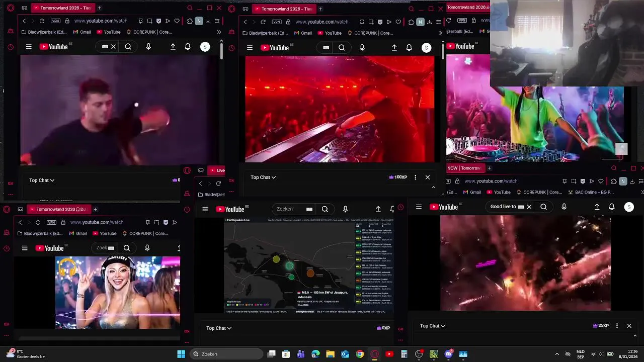Expand bookmarks overflow chevron in top-left window
The height and width of the screenshot is (362, 644).
(219, 32)
